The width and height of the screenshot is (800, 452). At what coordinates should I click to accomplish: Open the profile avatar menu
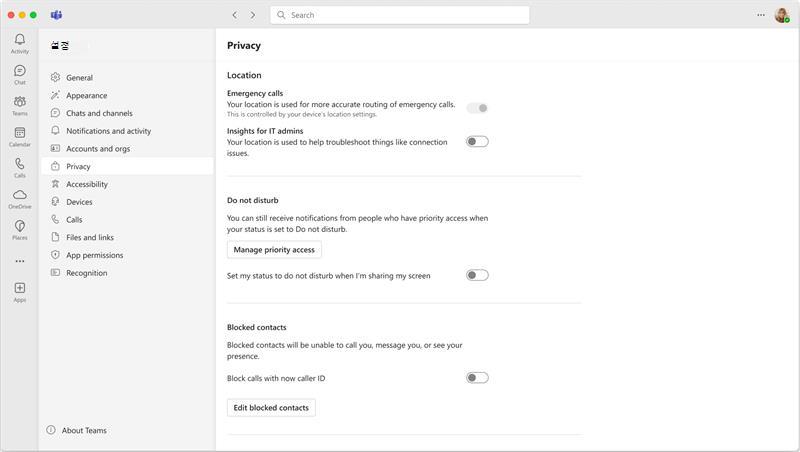[x=782, y=15]
